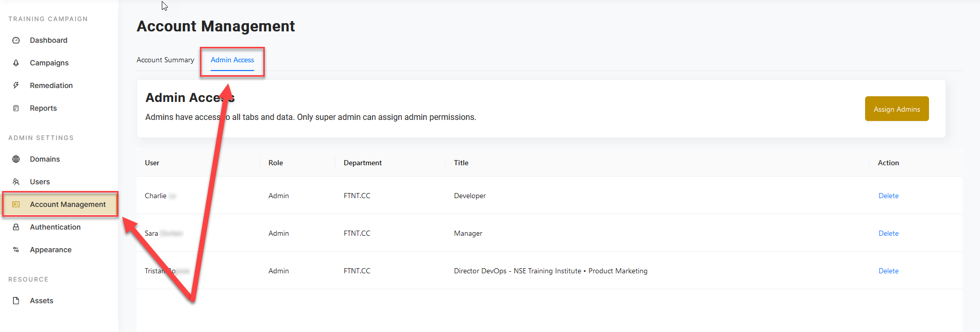Click the Account Management card icon
This screenshot has height=332, width=980.
pyautogui.click(x=16, y=204)
